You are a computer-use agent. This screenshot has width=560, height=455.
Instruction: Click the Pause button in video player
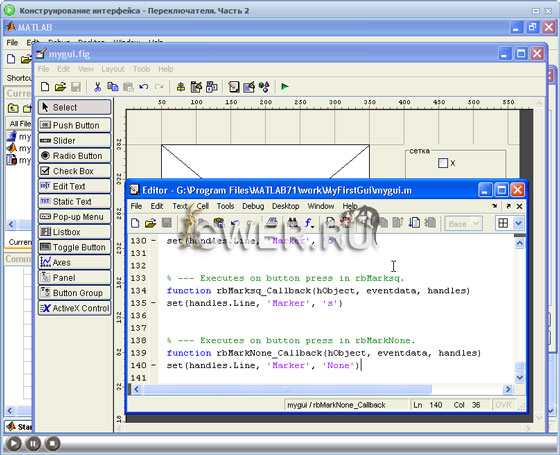33,444
